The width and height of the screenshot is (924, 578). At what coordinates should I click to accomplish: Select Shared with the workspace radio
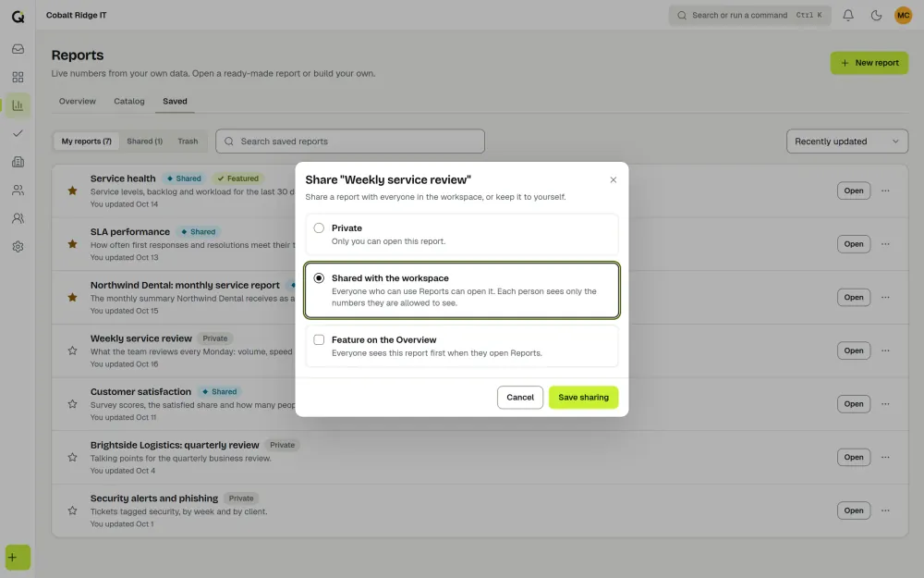tap(319, 277)
